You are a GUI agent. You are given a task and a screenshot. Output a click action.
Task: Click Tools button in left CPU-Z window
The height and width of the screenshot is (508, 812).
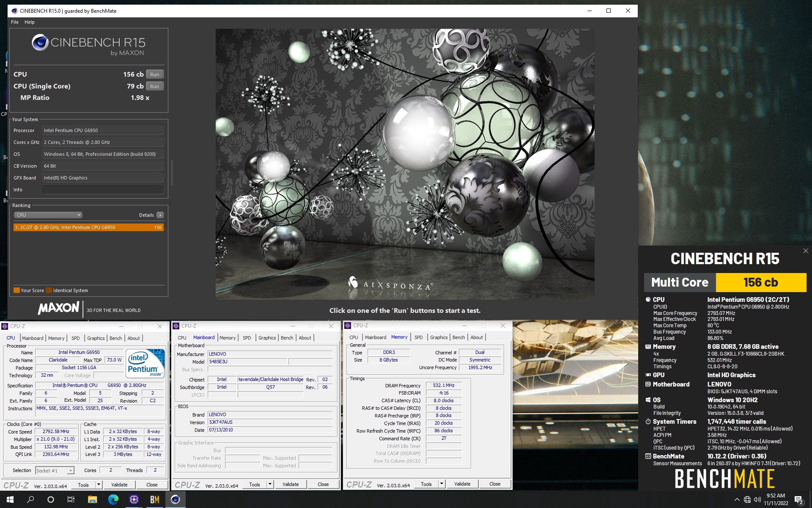[x=83, y=485]
